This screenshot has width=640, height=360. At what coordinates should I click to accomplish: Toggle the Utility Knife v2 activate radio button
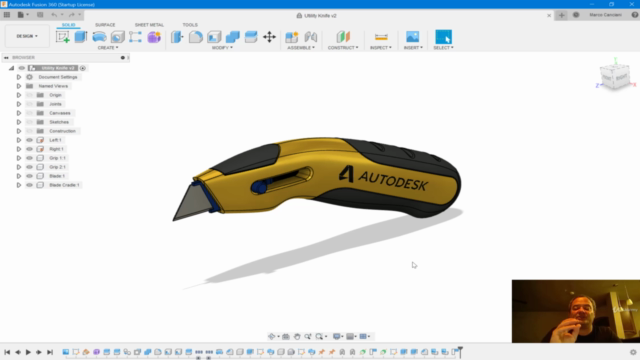(x=83, y=68)
